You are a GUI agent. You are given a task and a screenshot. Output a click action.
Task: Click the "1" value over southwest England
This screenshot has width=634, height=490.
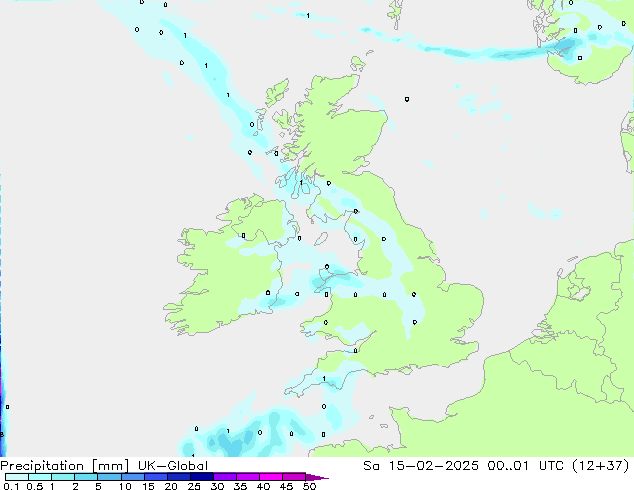pos(324,379)
